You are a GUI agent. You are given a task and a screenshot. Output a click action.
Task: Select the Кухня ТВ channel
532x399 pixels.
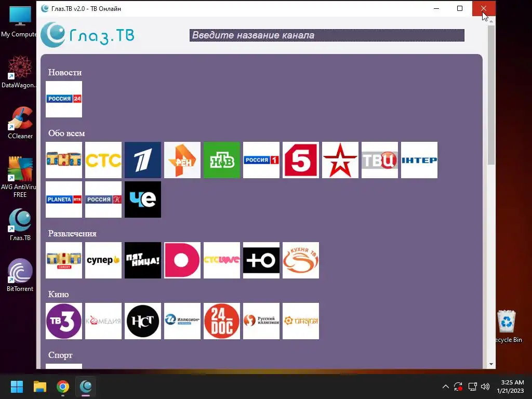301,260
